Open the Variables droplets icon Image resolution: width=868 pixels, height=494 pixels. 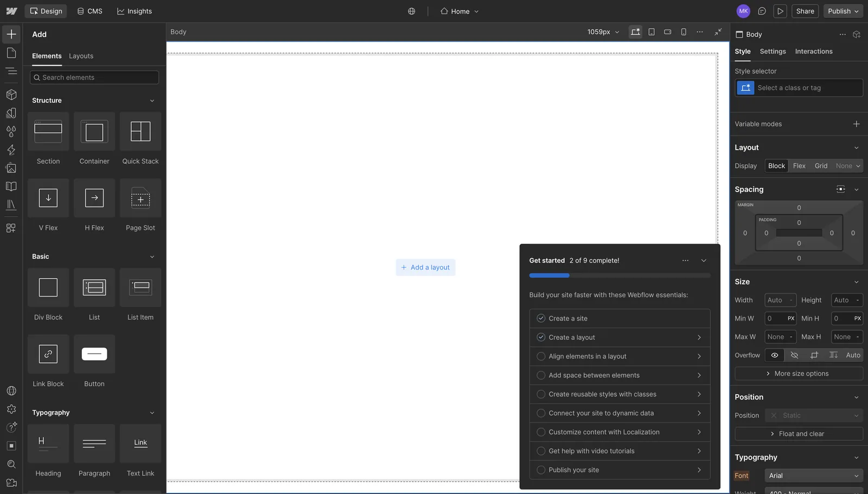point(11,131)
